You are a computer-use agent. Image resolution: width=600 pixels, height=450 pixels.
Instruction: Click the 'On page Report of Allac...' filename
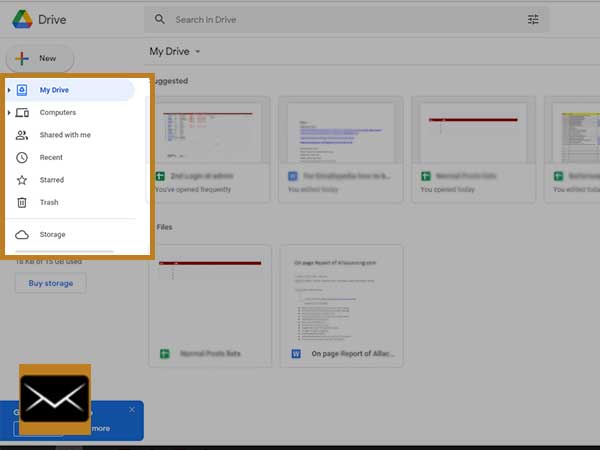tap(353, 354)
